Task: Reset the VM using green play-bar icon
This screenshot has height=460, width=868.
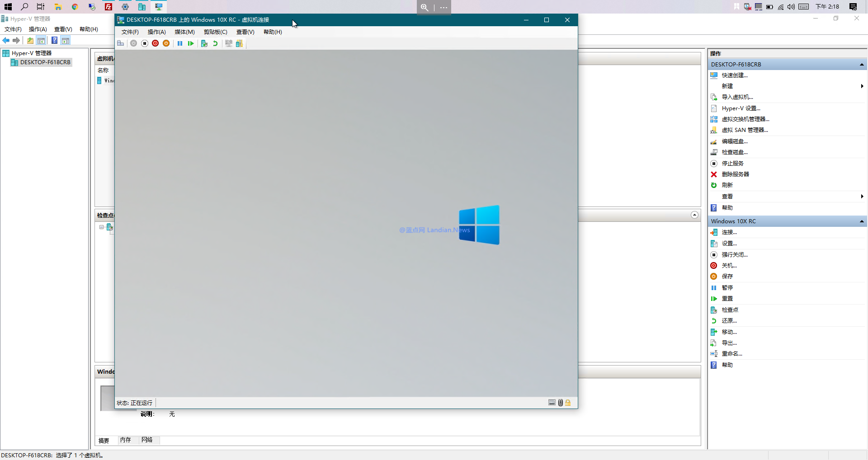Action: 191,43
